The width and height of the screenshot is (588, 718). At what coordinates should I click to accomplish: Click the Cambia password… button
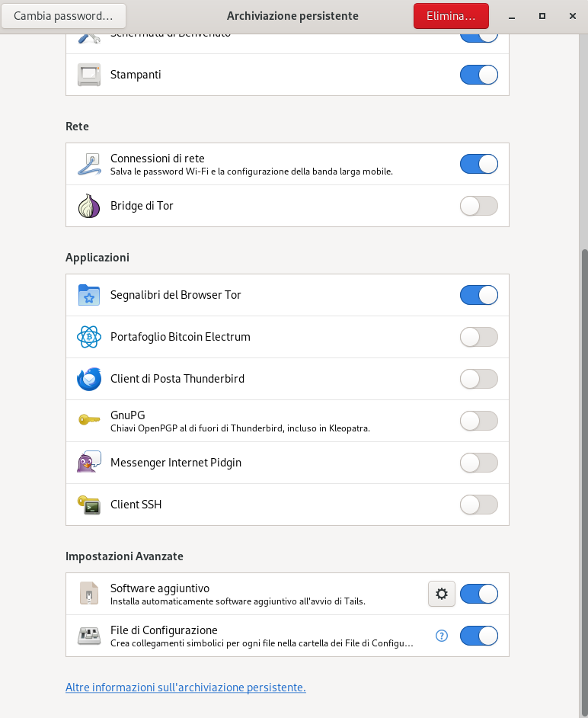[x=64, y=16]
